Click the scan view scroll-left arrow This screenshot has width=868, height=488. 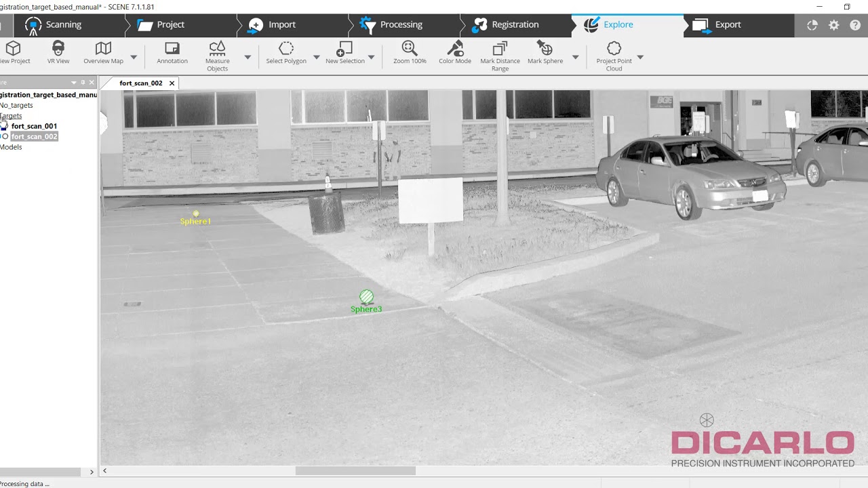tap(104, 471)
